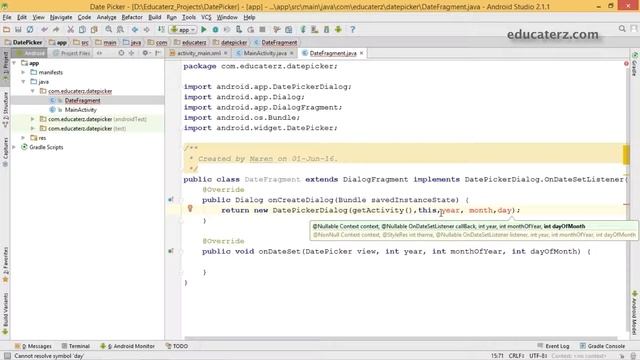The width and height of the screenshot is (640, 360).
Task: Click the Replace icon in toolbar
Action: pyautogui.click(x=120, y=29)
